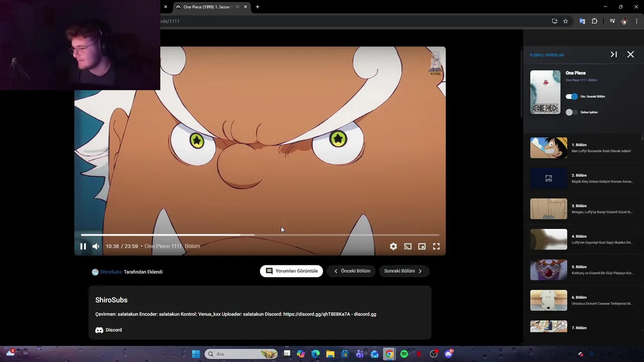Toggle Sahne Işıkları switch
Viewport: 644px width, 362px height.
572,112
